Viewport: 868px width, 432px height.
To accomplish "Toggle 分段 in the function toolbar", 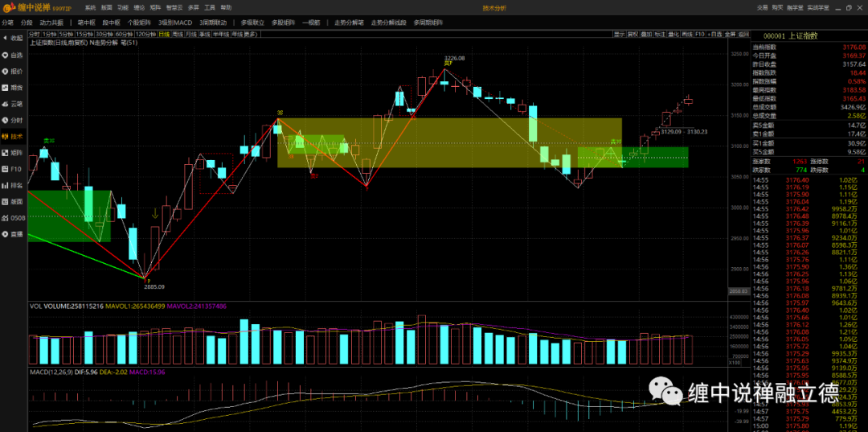I will (x=27, y=23).
